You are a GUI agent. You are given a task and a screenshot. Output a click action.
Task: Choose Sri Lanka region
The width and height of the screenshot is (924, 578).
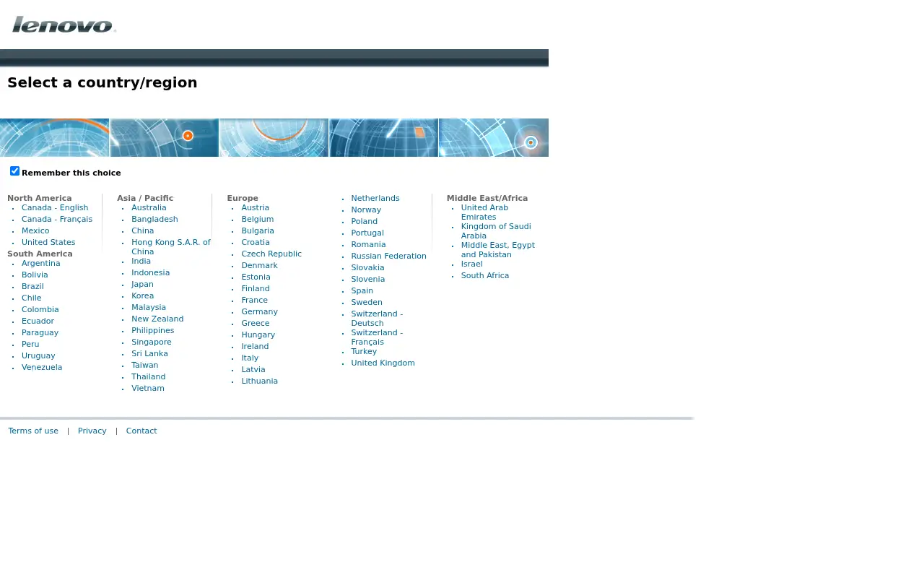(149, 354)
